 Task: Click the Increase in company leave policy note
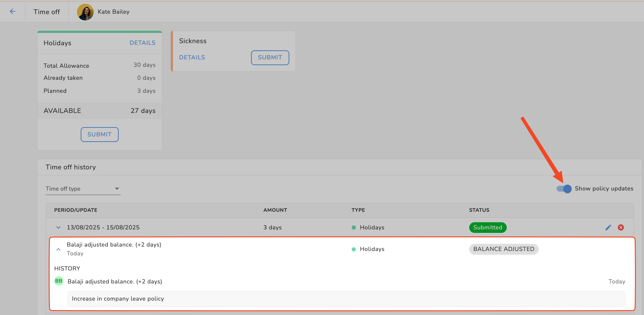[118, 299]
